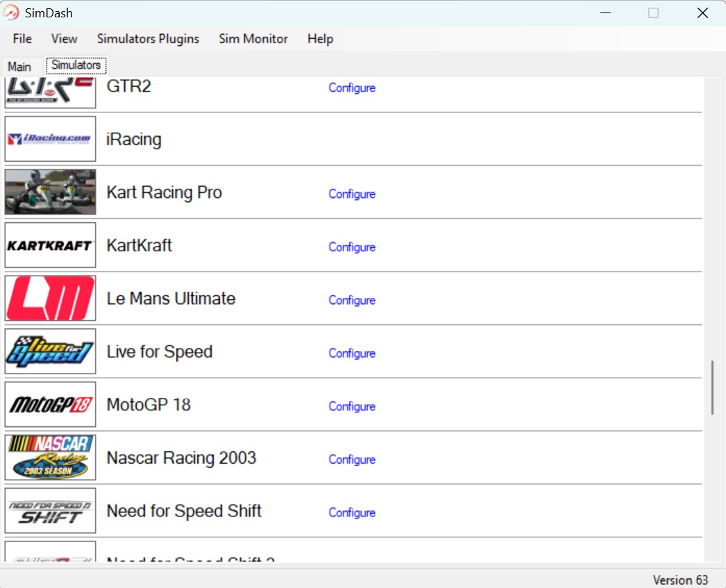The width and height of the screenshot is (726, 588).
Task: Select the Nascar Racing 2003 logo
Action: pyautogui.click(x=50, y=457)
